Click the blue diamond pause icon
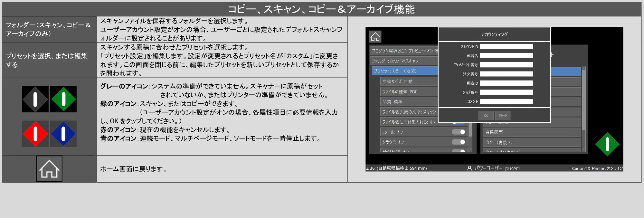Image resolution: width=644 pixels, height=218 pixels. 63,134
